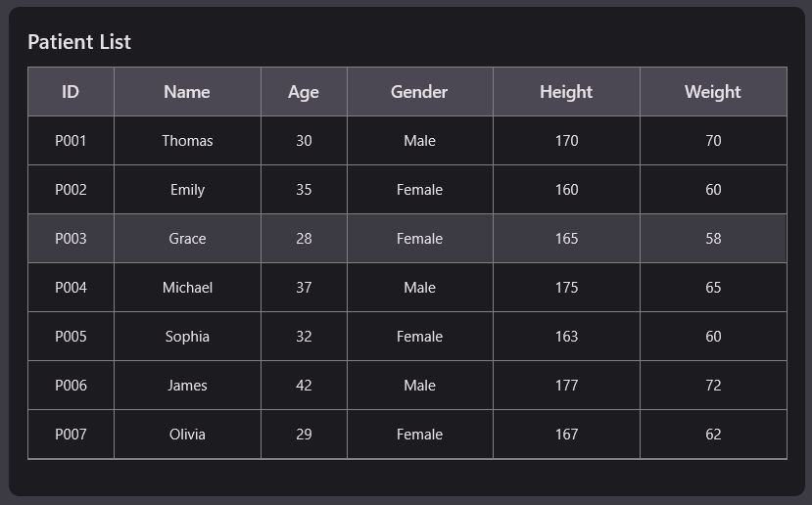Click the Height column header

point(566,92)
